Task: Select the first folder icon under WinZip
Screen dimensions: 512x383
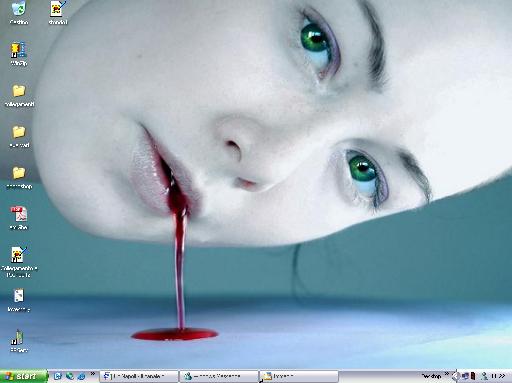Action: [19, 95]
